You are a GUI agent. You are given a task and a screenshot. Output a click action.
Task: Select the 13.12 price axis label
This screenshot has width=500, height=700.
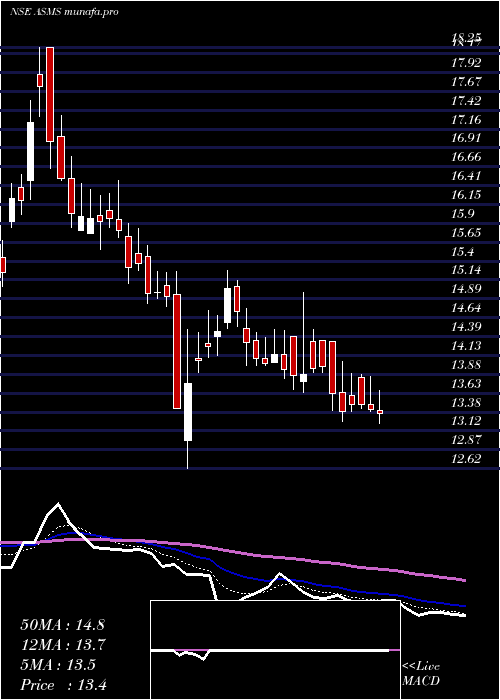pyautogui.click(x=466, y=421)
